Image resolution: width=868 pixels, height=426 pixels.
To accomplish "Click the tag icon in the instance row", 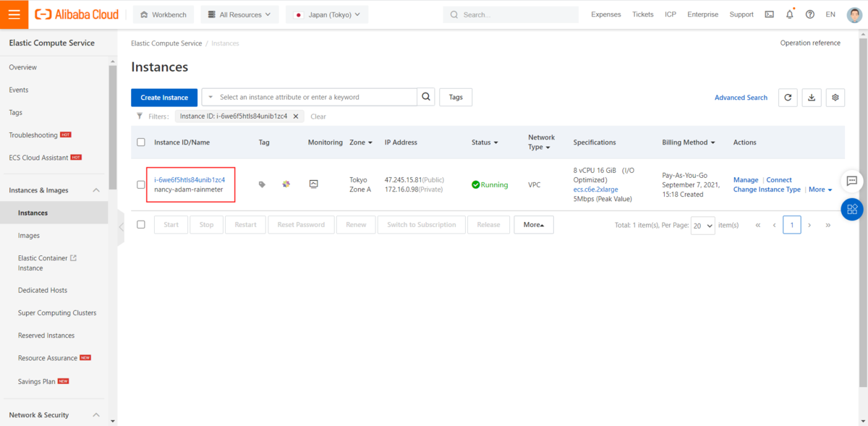I will pos(262,184).
